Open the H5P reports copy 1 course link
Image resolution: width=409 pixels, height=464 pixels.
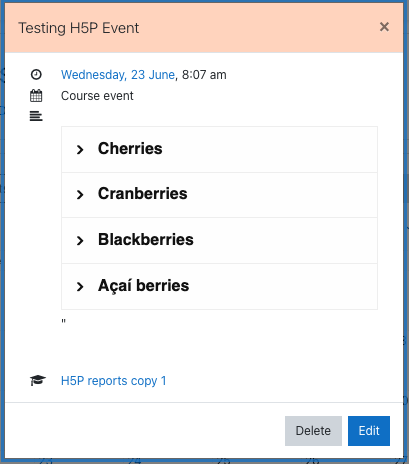[113, 381]
